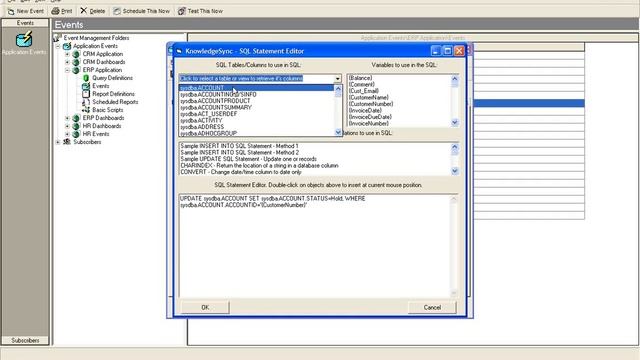Choose sysdba.ACT_USERDEF from table list
This screenshot has height=360, width=640.
pyautogui.click(x=256, y=114)
